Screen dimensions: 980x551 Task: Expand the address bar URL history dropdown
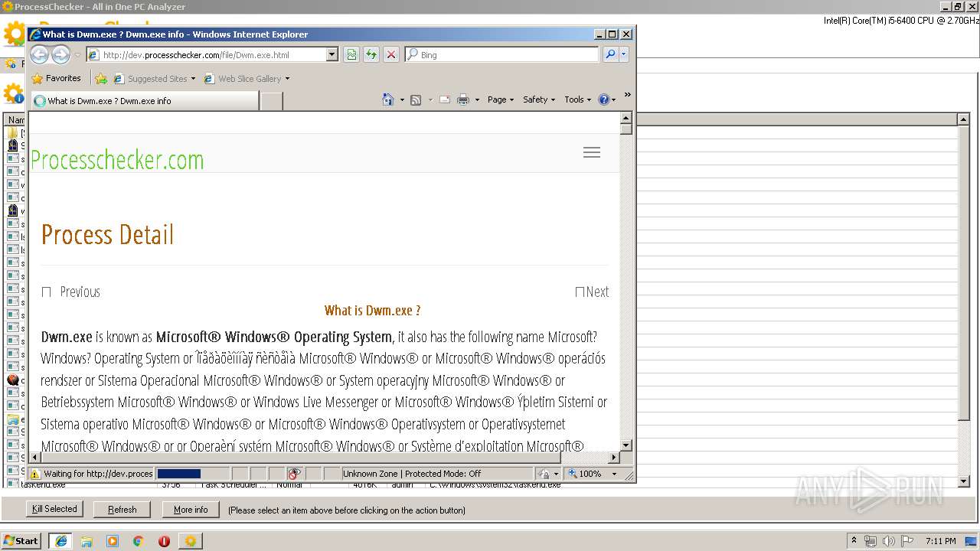332,55
